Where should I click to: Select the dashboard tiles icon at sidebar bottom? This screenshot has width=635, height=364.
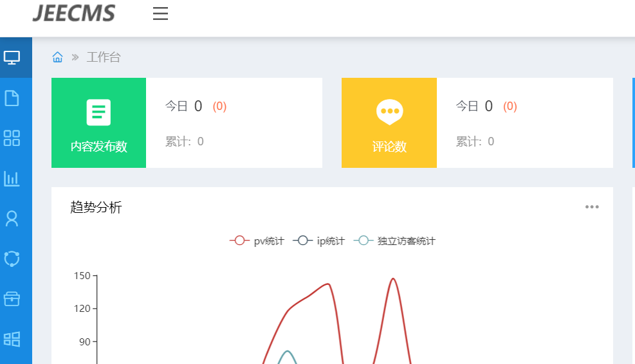[12, 340]
